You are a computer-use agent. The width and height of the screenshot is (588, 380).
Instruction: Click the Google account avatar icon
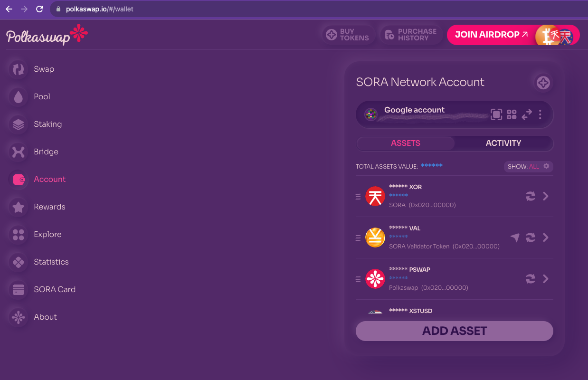coord(371,114)
